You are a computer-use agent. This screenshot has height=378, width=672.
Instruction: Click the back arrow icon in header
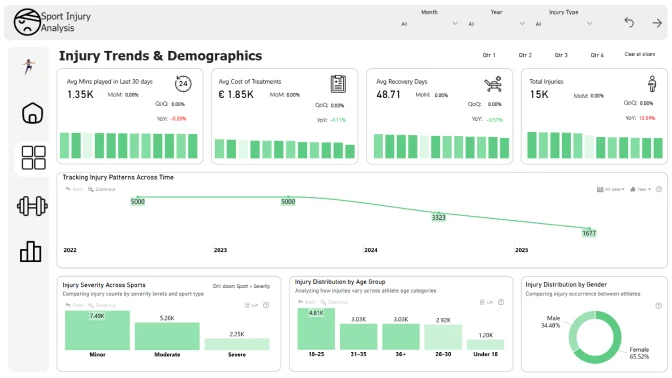pos(629,22)
